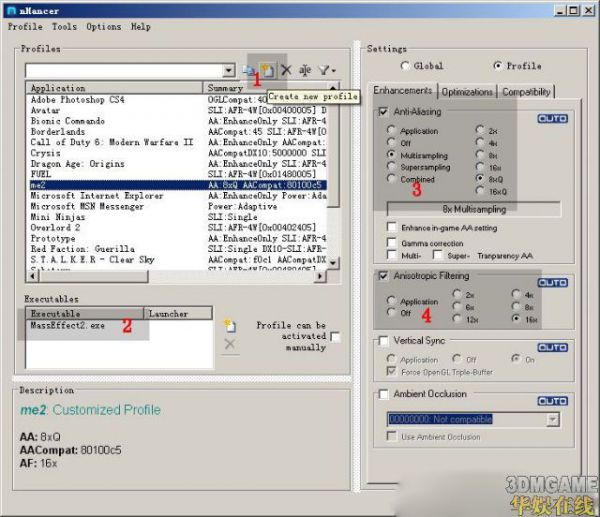This screenshot has height=517, width=600.
Task: Open the Options menu
Action: 104,27
